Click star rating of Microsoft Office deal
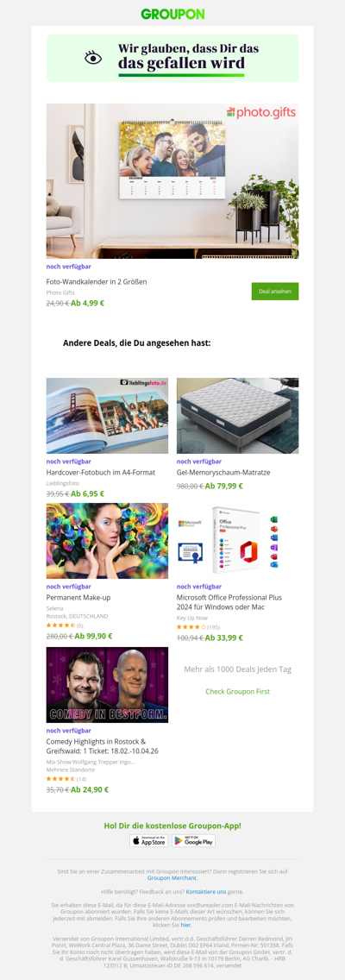Screen dimensions: 345x980 (191, 627)
